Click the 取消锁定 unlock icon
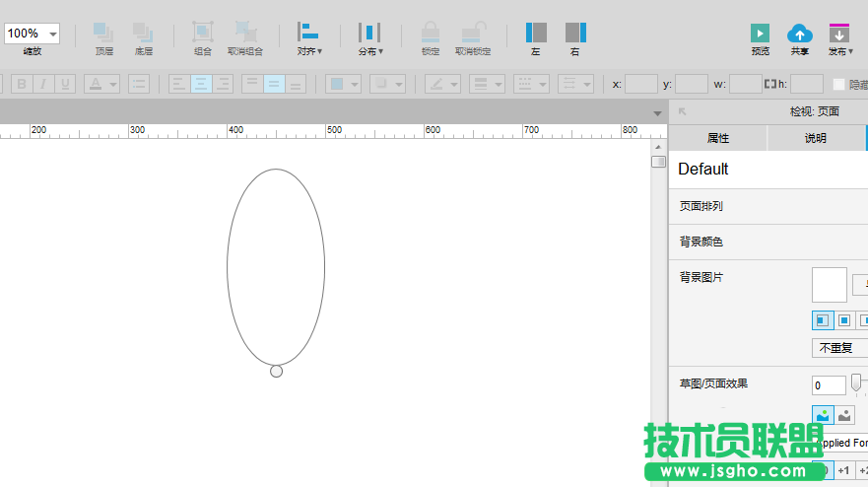The image size is (868, 487). point(473,33)
